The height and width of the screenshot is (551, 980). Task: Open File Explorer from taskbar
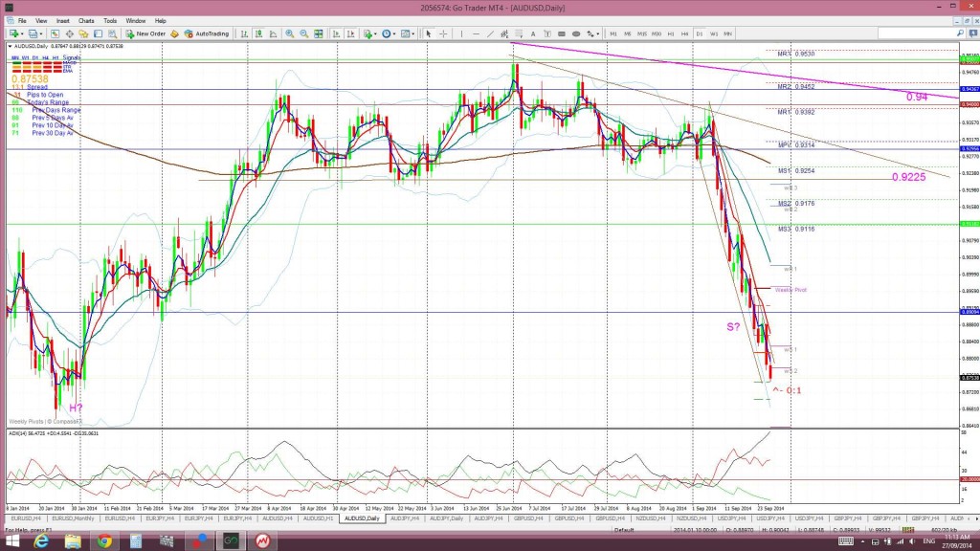[x=73, y=541]
